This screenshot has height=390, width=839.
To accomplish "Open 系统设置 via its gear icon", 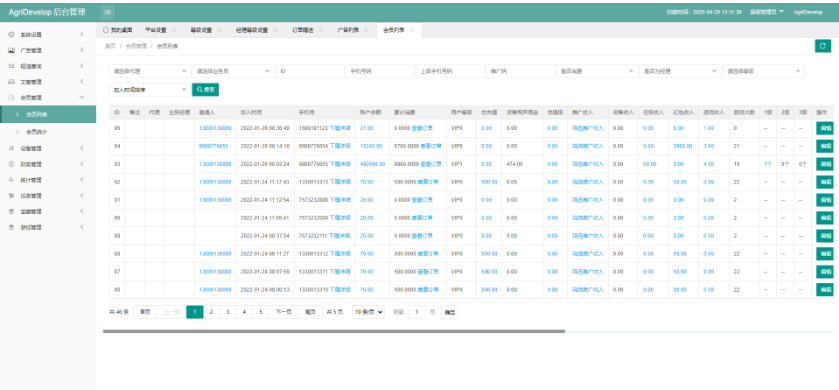I will [x=11, y=35].
